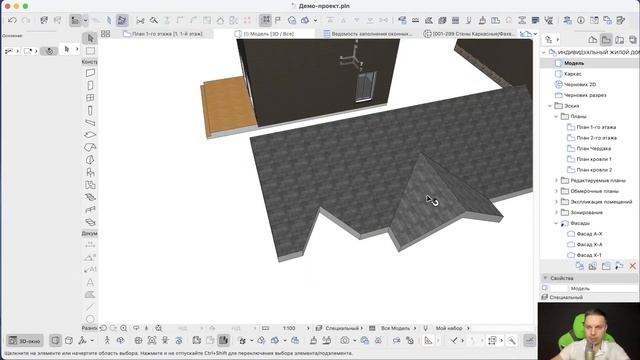
Task: Select the Arrow selection tool in toolbox
Action: 90,38
